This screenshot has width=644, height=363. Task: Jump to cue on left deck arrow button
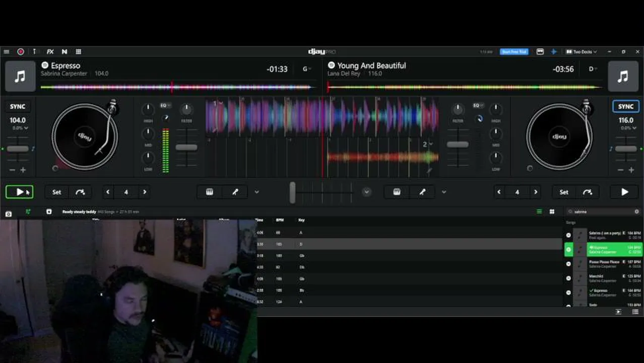tap(80, 192)
